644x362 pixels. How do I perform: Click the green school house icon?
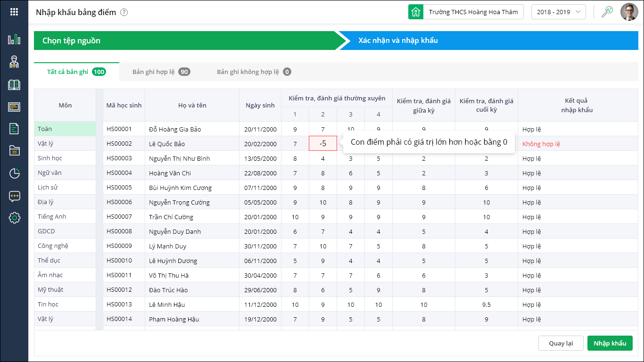[x=416, y=12]
